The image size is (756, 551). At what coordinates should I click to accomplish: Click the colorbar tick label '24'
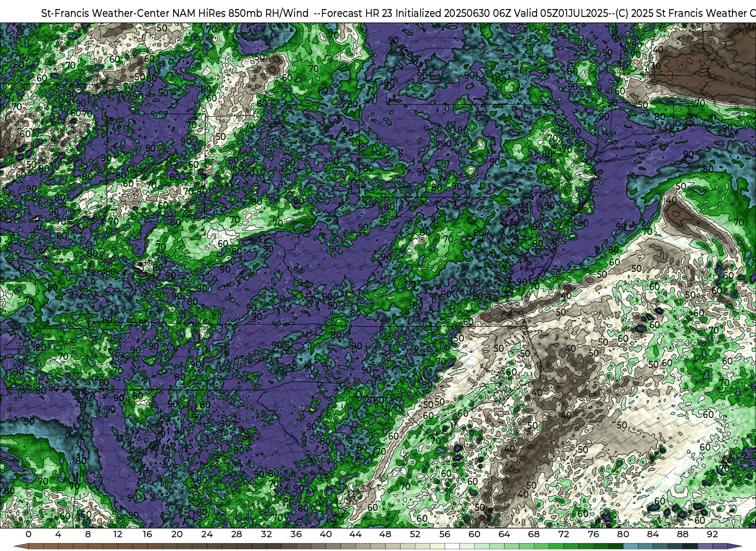tap(207, 534)
